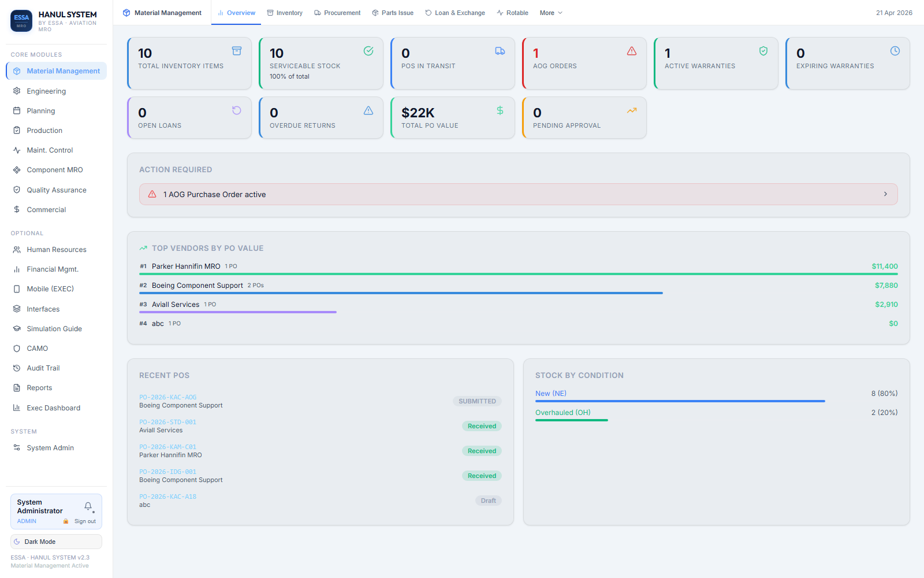Open Quality Assurance via its shield icon
This screenshot has width=924, height=578.
coord(17,190)
